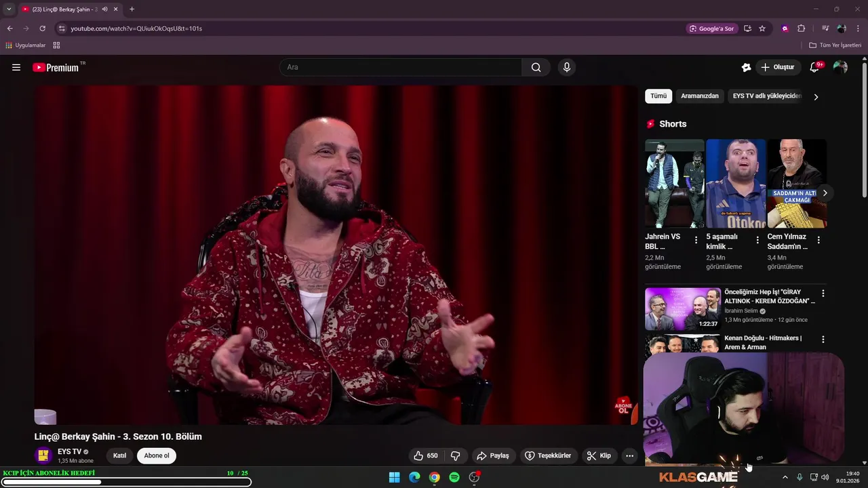
Task: Open Spotify from taskbar
Action: (x=454, y=477)
